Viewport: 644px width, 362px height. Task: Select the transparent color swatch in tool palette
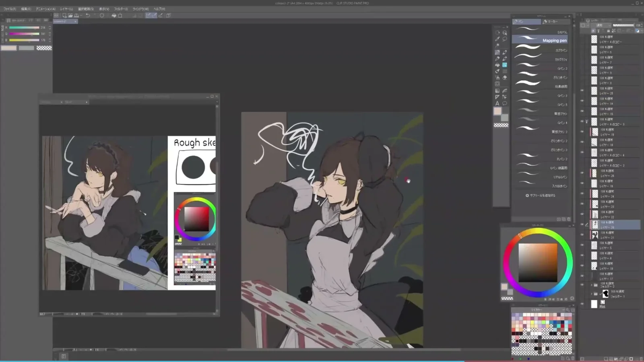(501, 125)
